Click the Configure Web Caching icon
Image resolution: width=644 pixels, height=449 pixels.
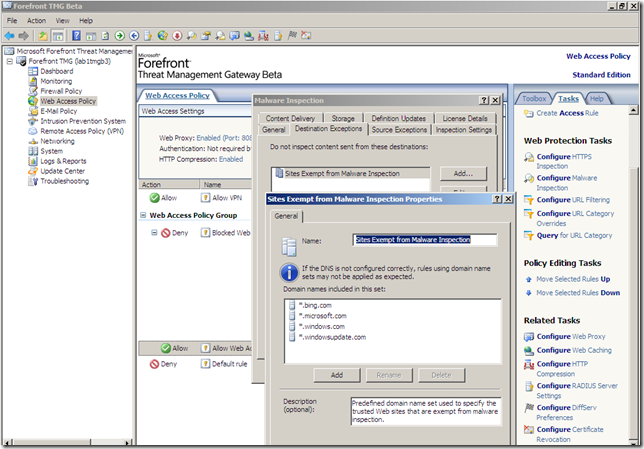tap(529, 350)
